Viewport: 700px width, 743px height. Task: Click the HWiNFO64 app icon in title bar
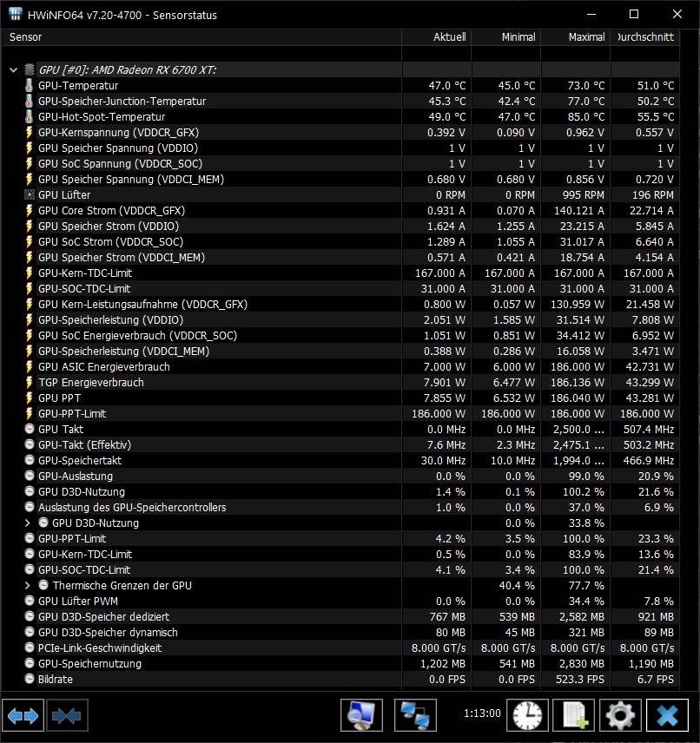(15, 14)
